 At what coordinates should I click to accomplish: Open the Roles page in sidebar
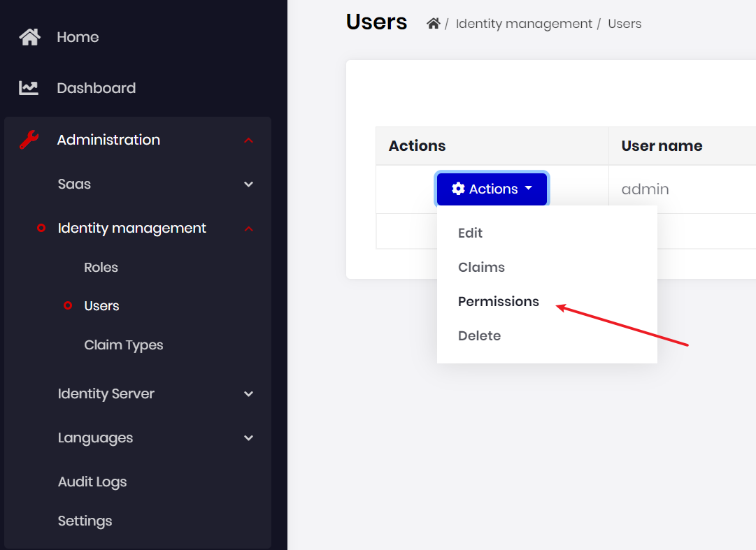pos(101,267)
